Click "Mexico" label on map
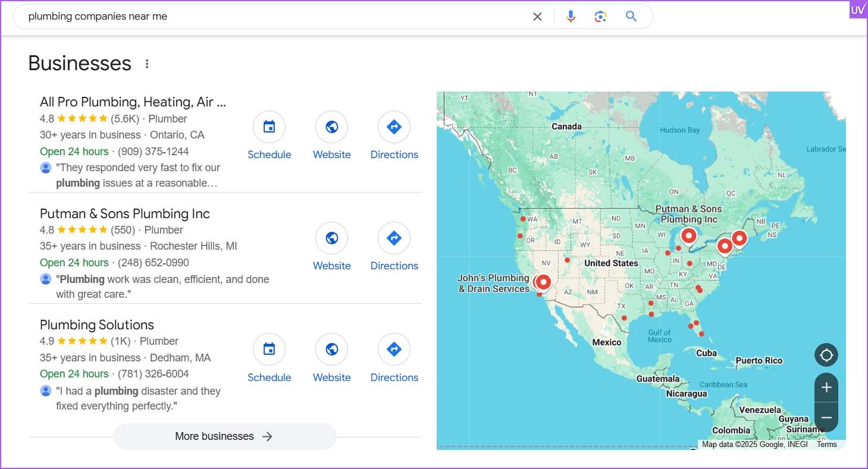The height and width of the screenshot is (469, 868). click(607, 342)
